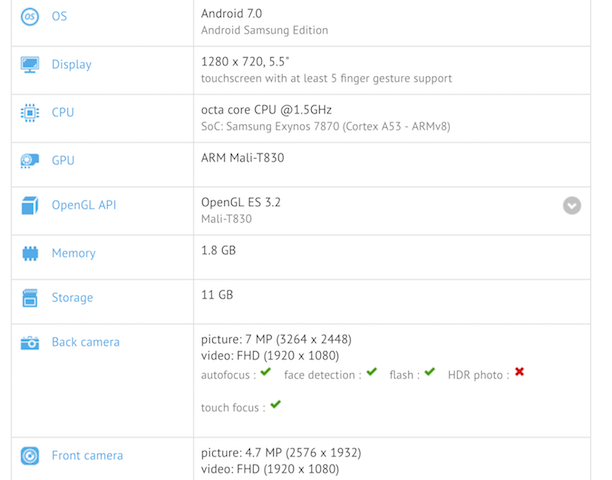Click the Back camera icon
612x480 pixels.
click(30, 343)
